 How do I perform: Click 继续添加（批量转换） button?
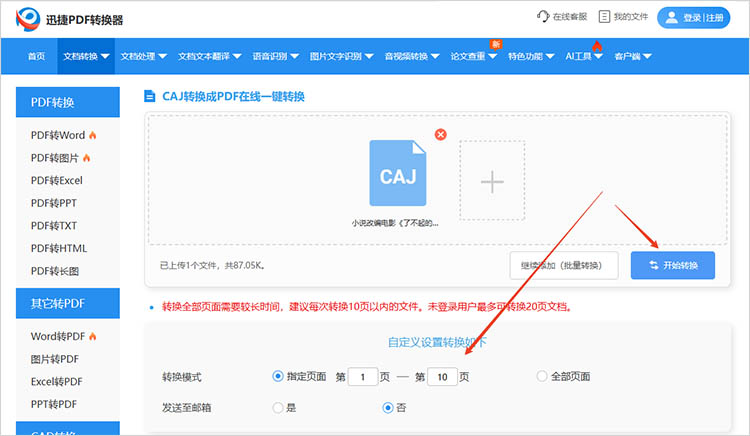[x=563, y=265]
